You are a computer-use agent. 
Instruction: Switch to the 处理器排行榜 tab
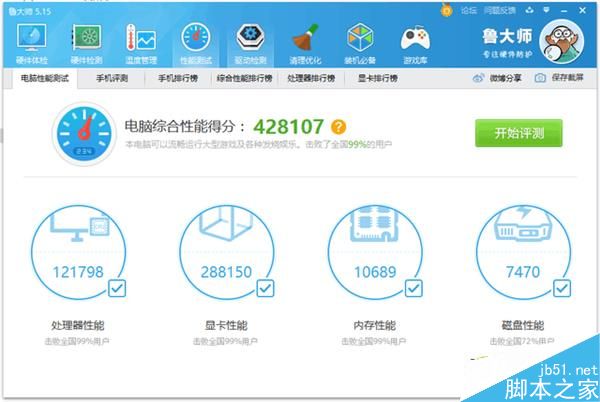(x=311, y=78)
